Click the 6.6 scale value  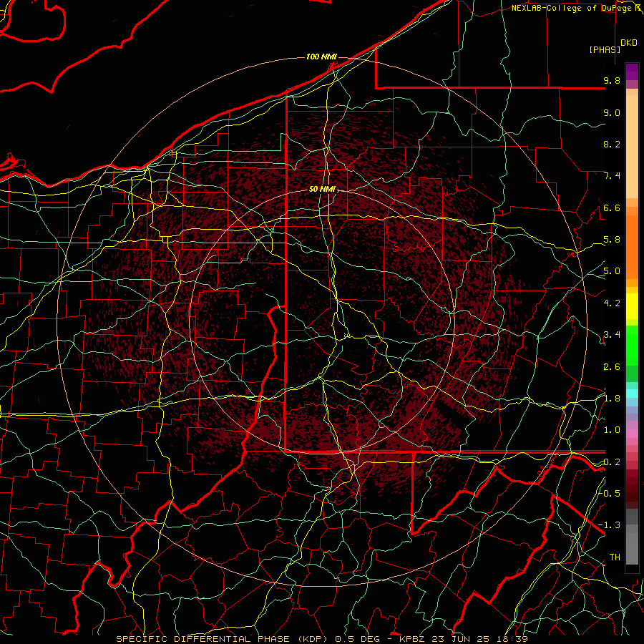[612, 208]
